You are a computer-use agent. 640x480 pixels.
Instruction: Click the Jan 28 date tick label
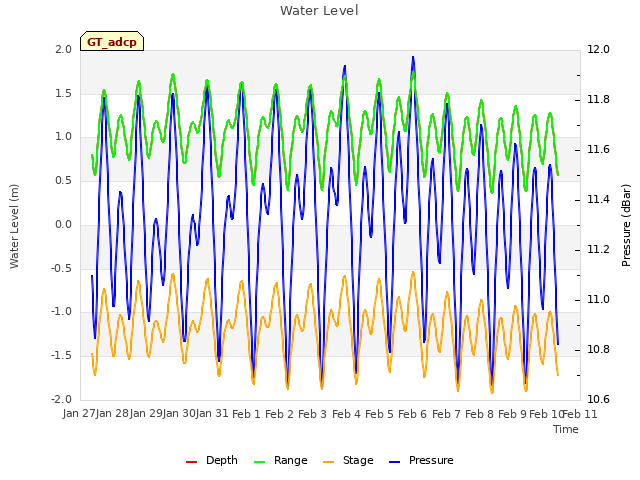click(x=112, y=414)
